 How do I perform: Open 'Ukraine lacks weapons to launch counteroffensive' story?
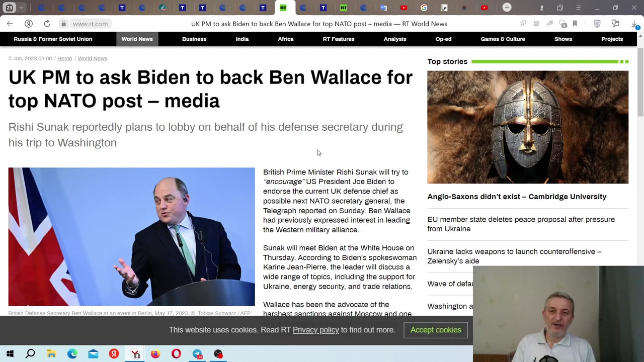click(515, 256)
